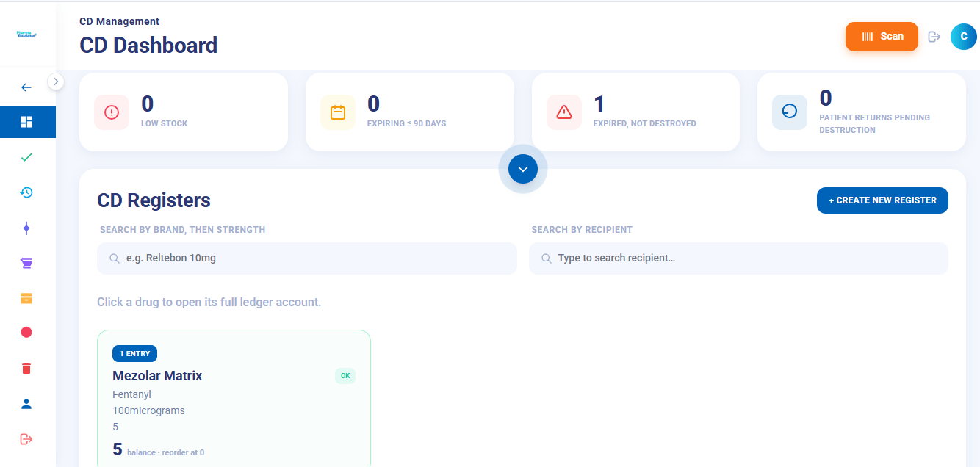
Task: Click the Pharma logo at the sidebar top
Action: click(x=26, y=34)
